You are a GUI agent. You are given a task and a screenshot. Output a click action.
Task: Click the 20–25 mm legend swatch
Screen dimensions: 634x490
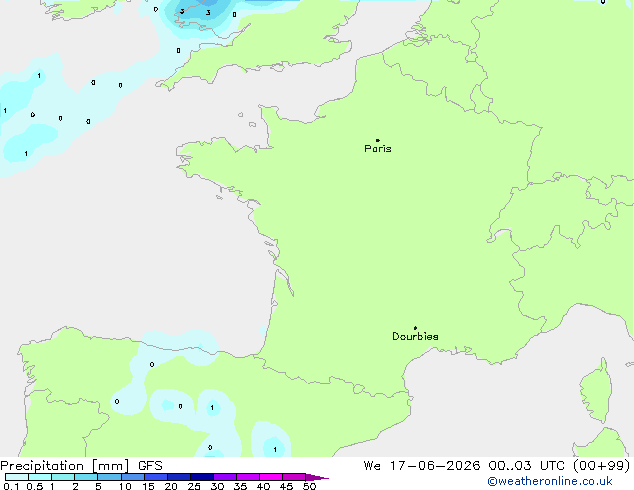click(179, 477)
